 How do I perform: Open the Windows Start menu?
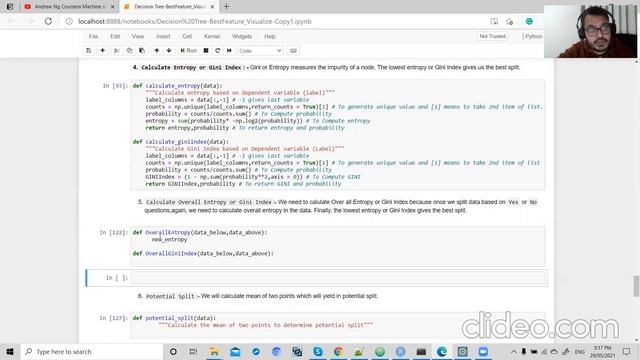pyautogui.click(x=10, y=351)
